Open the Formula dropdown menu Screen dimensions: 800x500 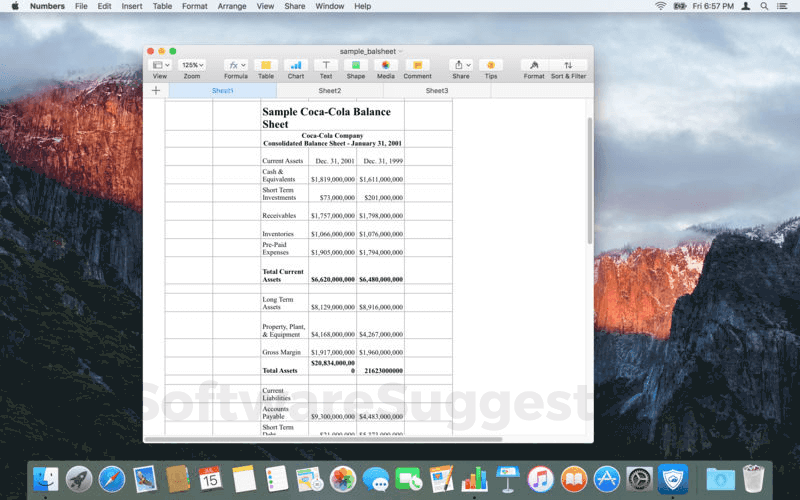(236, 65)
